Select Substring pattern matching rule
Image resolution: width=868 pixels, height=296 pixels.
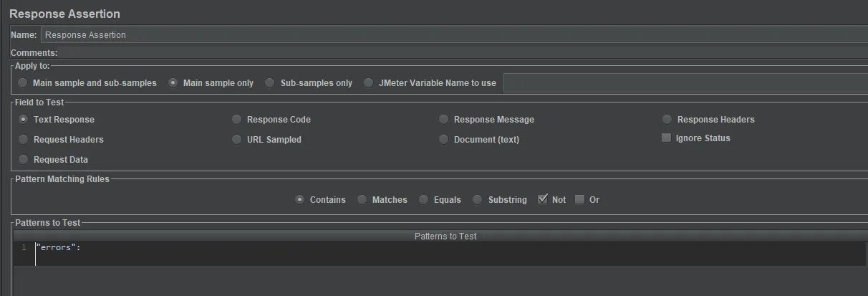[x=478, y=200]
